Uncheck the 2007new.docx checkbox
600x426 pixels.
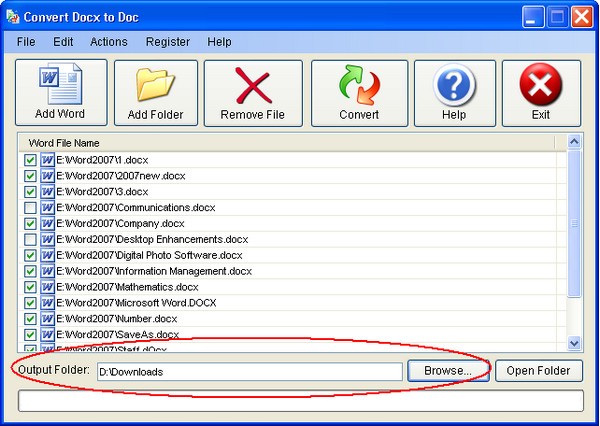pyautogui.click(x=30, y=176)
